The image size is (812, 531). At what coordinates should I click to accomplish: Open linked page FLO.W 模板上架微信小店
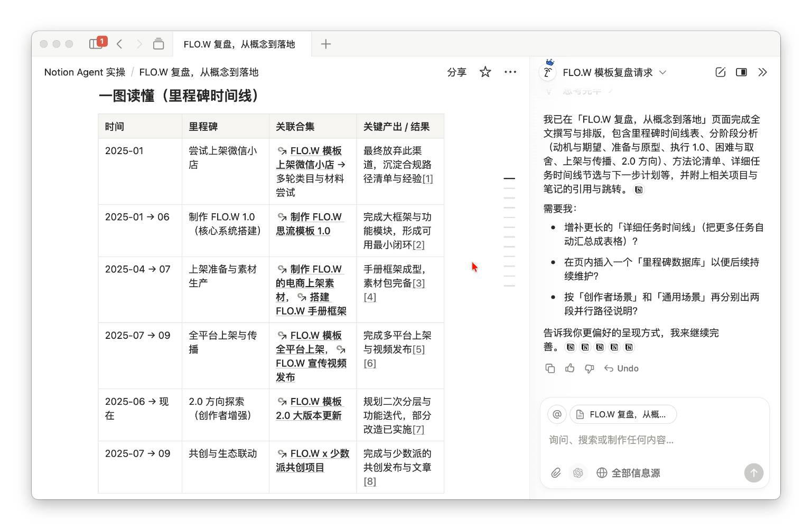point(309,157)
